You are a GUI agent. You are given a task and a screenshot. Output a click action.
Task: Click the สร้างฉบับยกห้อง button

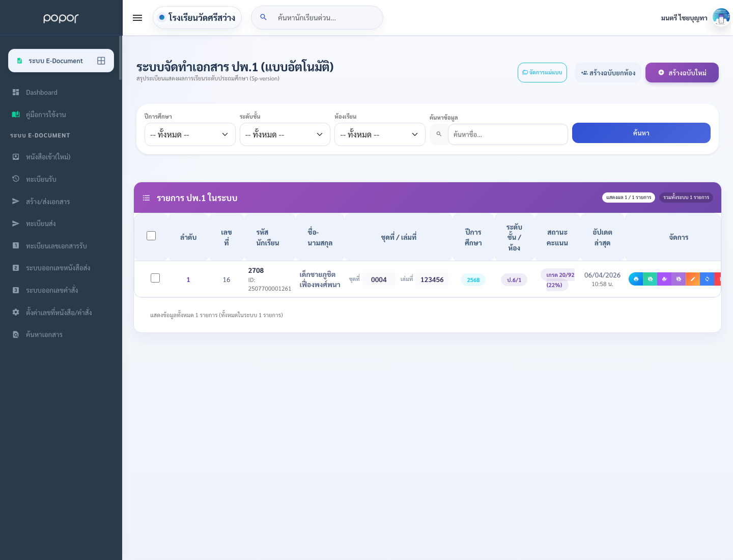pos(608,73)
